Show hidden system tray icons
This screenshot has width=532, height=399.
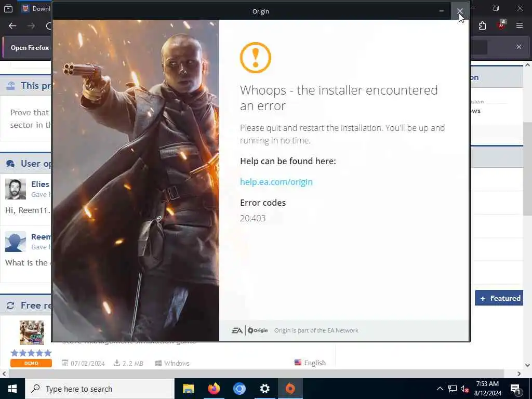point(440,389)
